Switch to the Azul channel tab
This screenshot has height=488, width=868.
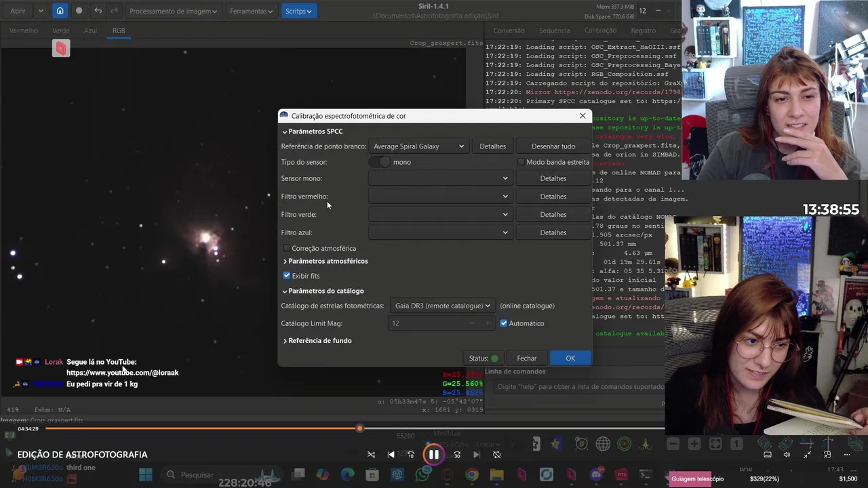pyautogui.click(x=90, y=30)
